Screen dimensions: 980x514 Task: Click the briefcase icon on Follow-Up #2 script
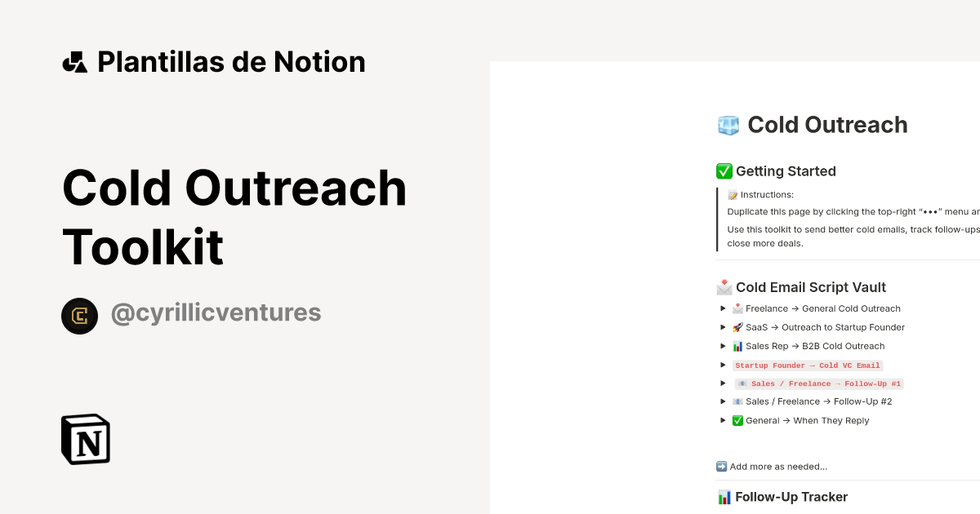(x=737, y=401)
